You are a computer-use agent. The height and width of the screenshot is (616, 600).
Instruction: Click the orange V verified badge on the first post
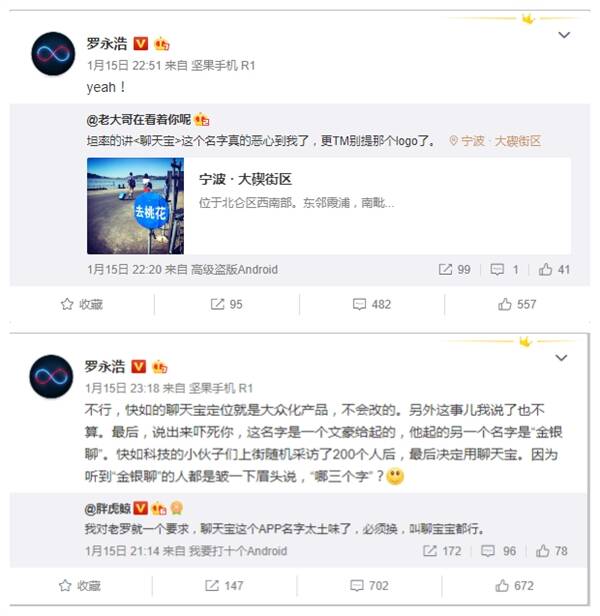141,43
